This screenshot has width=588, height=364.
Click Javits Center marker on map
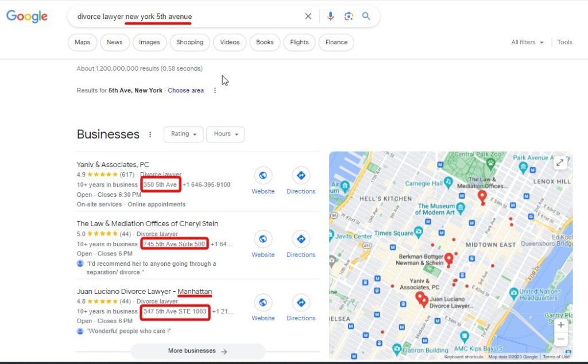331,235
